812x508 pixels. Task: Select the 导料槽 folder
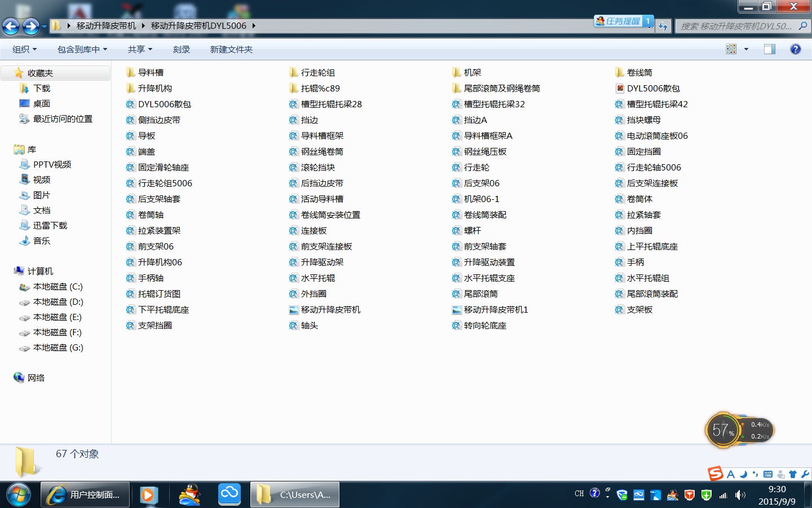coord(145,72)
